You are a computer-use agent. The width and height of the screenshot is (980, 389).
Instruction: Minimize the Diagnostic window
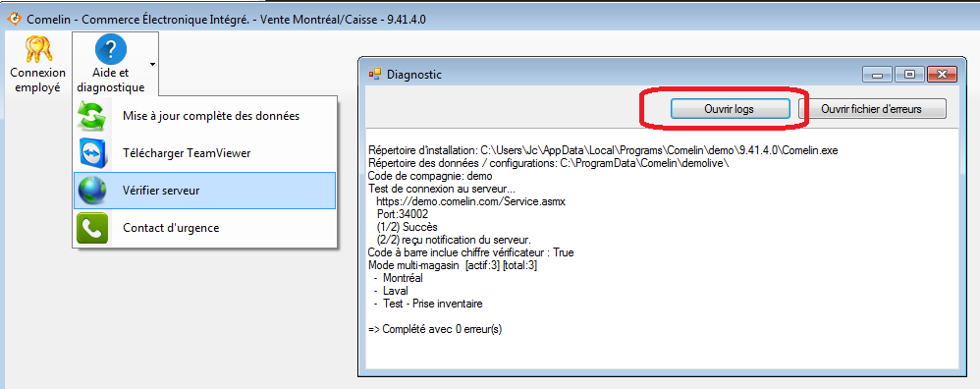pos(877,75)
